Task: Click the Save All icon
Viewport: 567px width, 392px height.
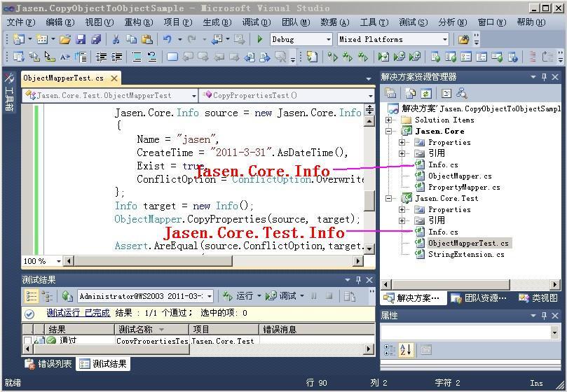Action: pyautogui.click(x=96, y=39)
